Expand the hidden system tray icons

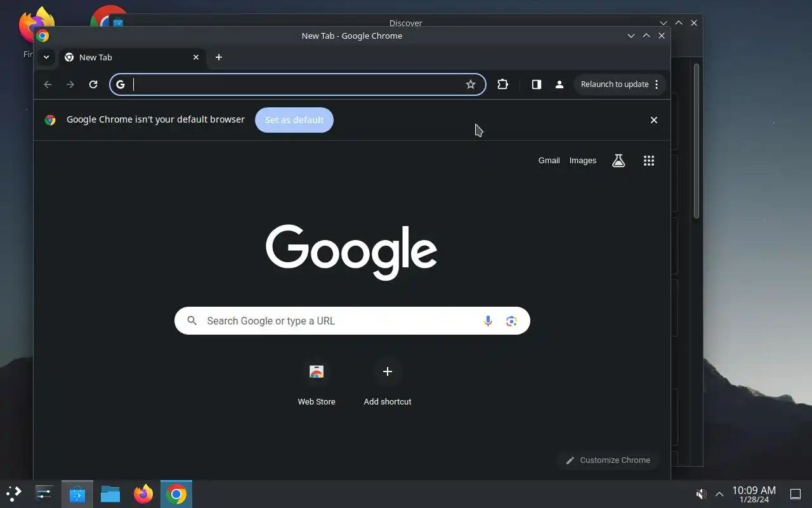[719, 494]
